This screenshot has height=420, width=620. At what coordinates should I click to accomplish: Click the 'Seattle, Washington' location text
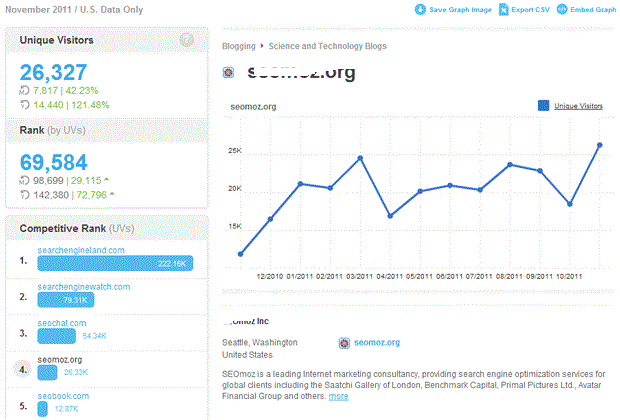pyautogui.click(x=260, y=342)
